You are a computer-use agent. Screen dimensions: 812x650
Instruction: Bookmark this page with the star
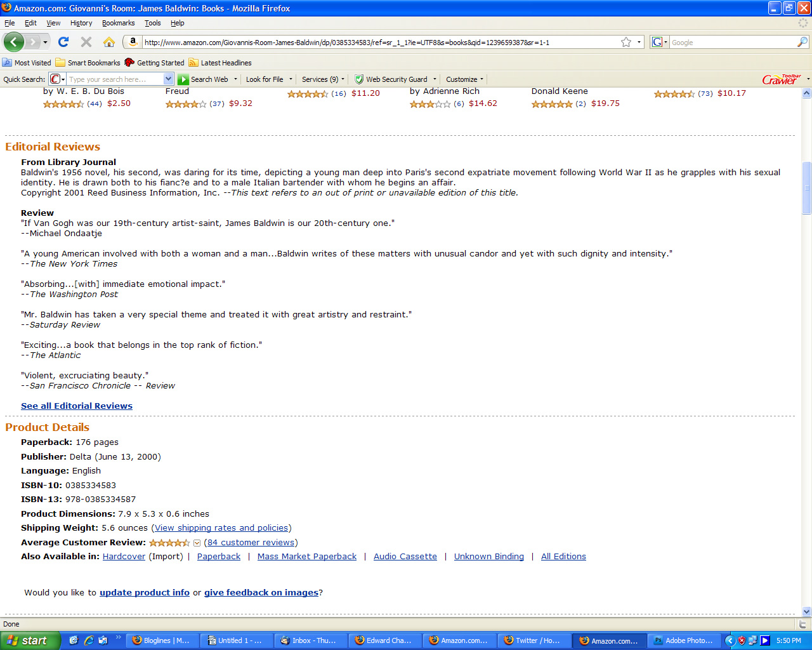coord(626,42)
